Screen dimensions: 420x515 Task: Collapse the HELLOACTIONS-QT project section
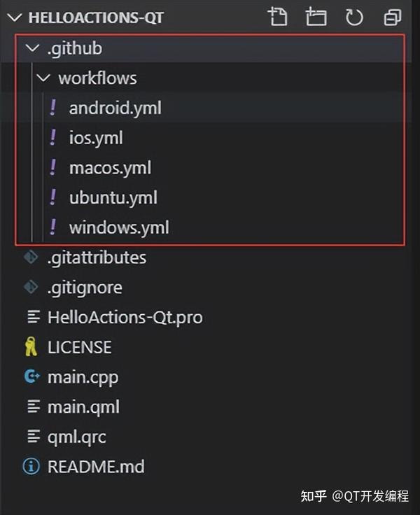coord(14,17)
